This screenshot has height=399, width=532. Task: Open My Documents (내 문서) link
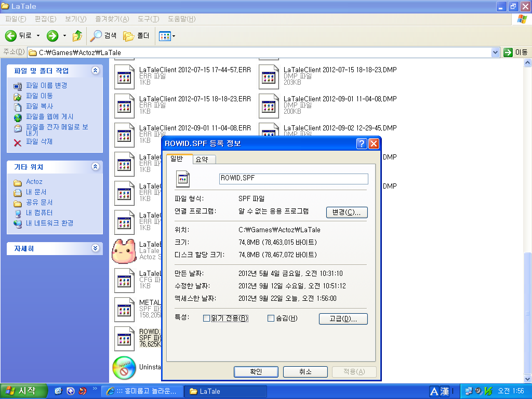click(x=36, y=192)
